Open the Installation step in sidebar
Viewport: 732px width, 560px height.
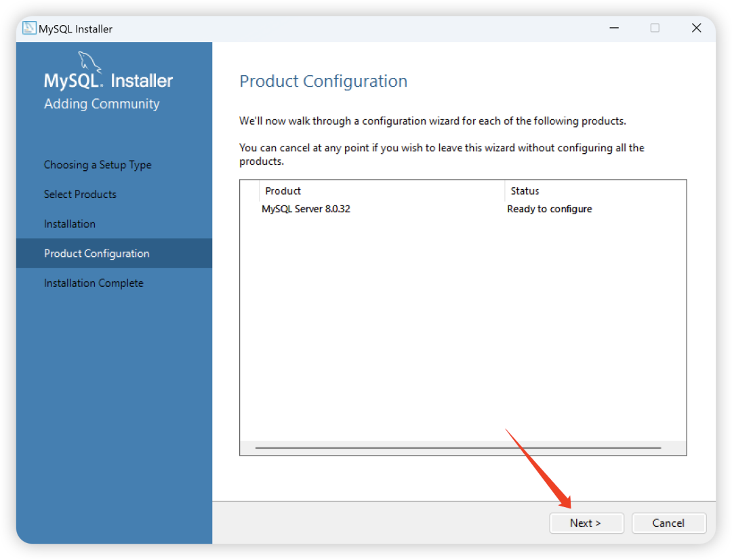70,224
